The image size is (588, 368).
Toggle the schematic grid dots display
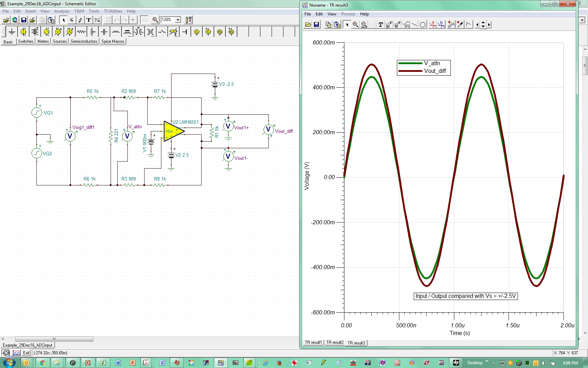[145, 20]
